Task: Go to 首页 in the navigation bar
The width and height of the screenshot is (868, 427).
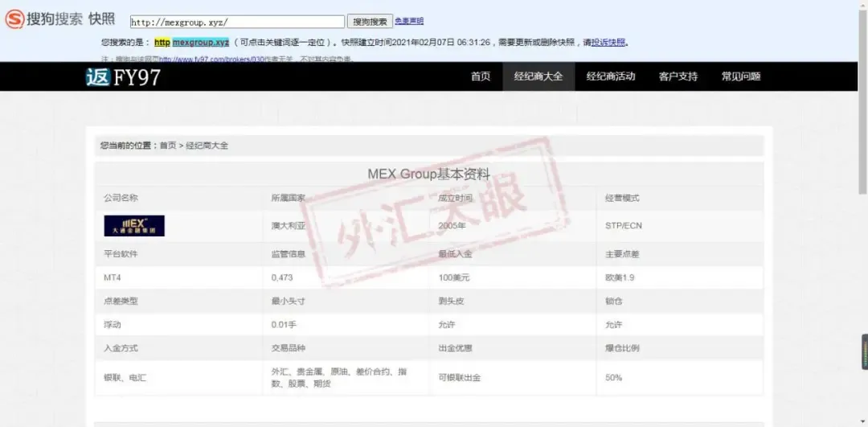Action: 481,76
